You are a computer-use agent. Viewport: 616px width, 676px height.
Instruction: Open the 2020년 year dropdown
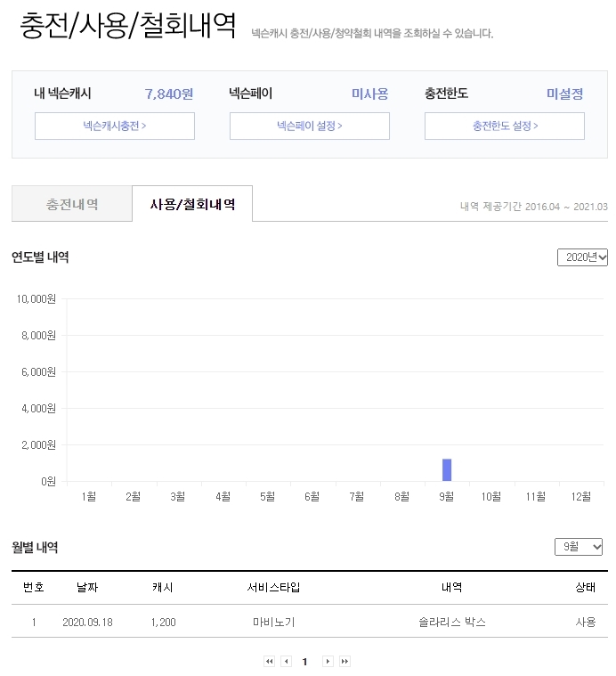click(582, 257)
